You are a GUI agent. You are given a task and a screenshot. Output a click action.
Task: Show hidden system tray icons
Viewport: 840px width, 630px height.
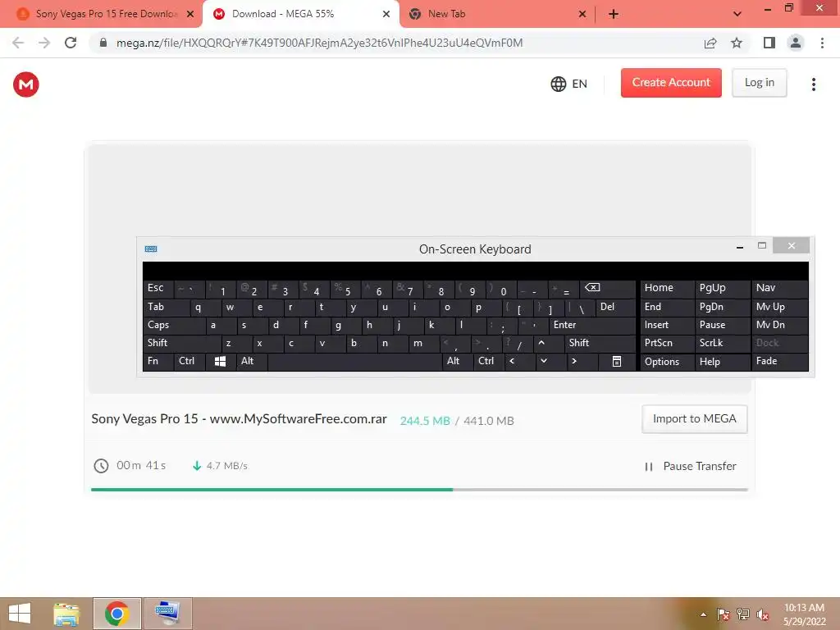[703, 614]
